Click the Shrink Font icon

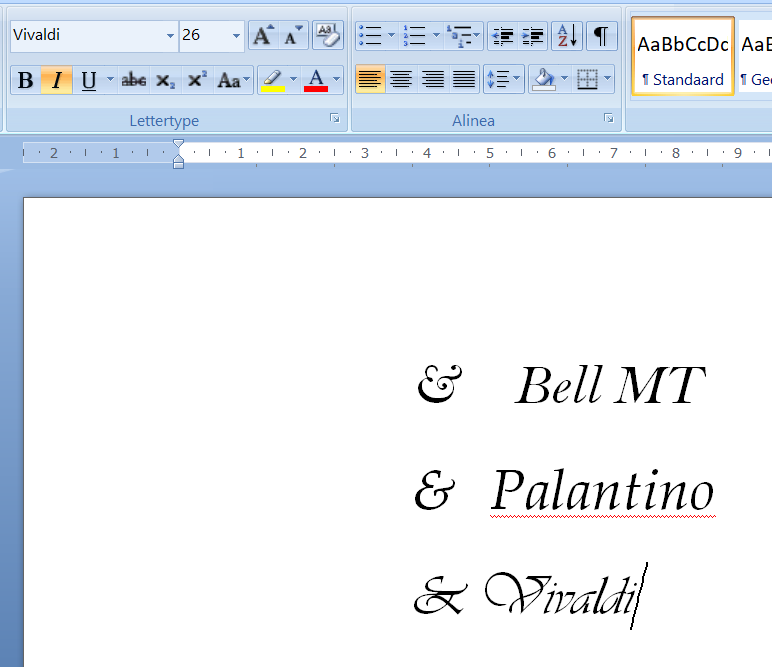tap(293, 36)
